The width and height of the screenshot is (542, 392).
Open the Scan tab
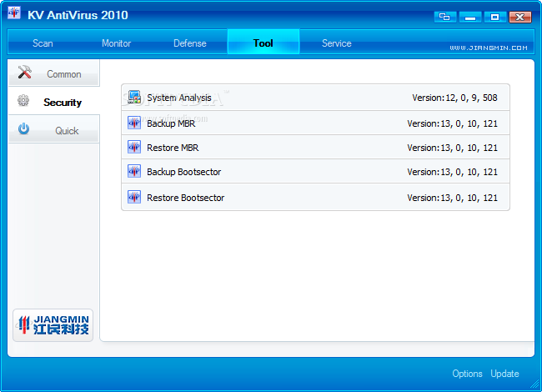[43, 43]
